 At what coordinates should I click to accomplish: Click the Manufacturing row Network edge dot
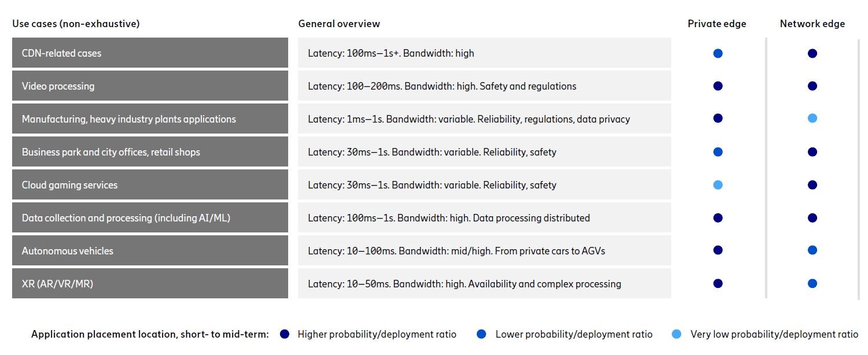(x=812, y=119)
